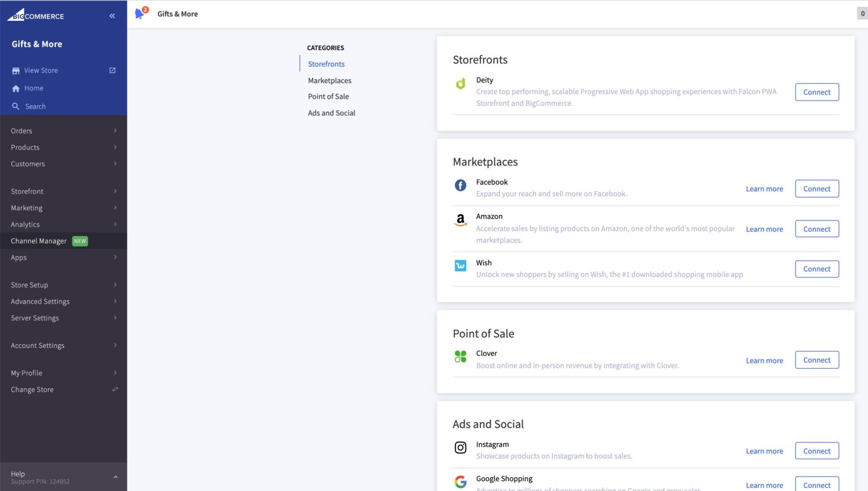Collapse the sidebar with double-chevron icon
This screenshot has height=491, width=868.
(x=112, y=16)
